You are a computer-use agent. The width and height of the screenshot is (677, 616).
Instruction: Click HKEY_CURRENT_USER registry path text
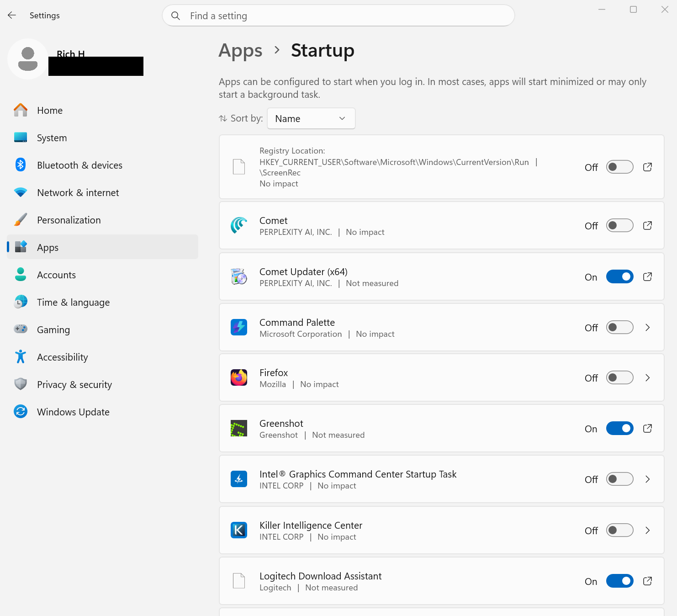point(394,162)
